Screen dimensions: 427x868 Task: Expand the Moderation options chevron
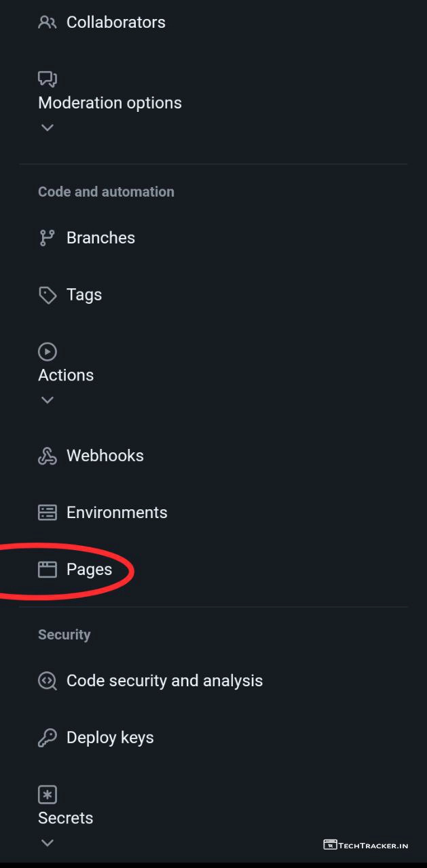pos(47,127)
